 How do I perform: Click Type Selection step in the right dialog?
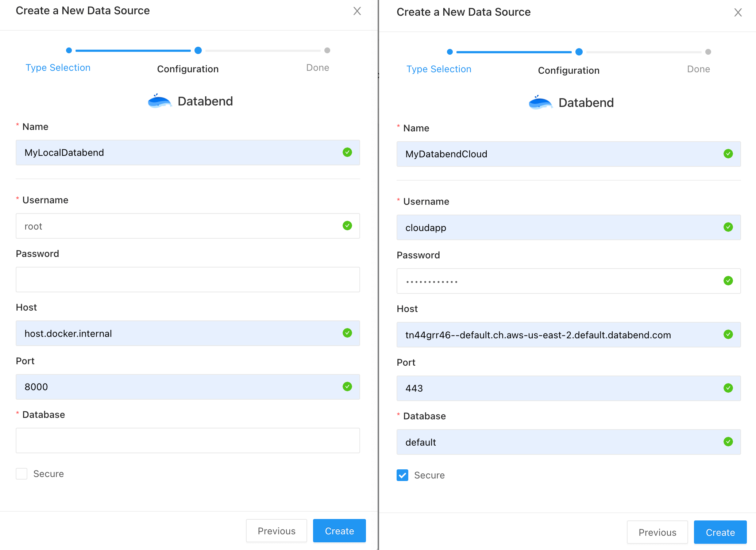pyautogui.click(x=439, y=69)
